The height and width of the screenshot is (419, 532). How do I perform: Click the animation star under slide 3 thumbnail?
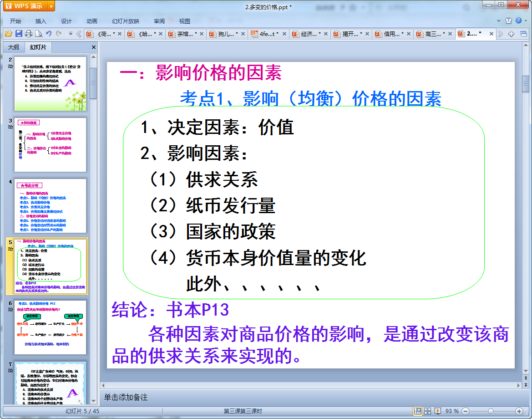pos(10,127)
